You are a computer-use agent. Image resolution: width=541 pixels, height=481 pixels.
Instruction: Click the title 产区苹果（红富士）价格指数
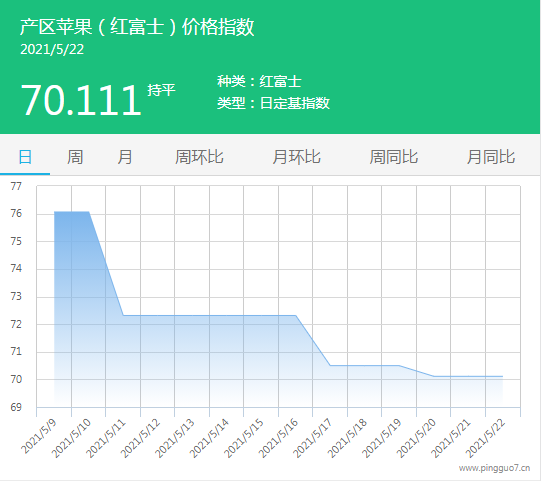(x=137, y=27)
